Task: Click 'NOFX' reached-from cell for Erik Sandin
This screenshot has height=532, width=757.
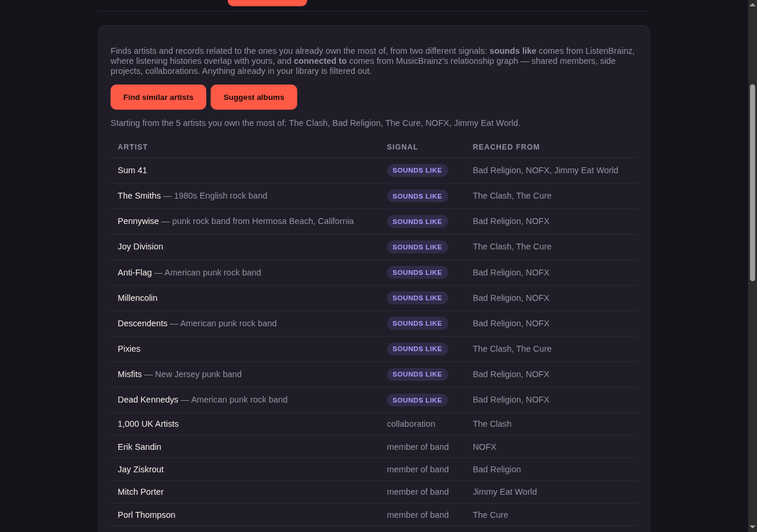Action: tap(484, 447)
